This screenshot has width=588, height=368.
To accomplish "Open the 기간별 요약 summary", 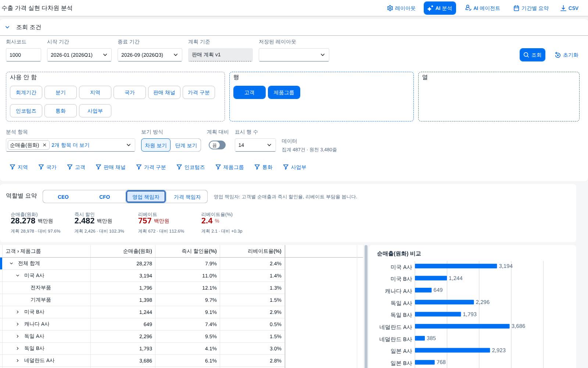I will pyautogui.click(x=531, y=8).
